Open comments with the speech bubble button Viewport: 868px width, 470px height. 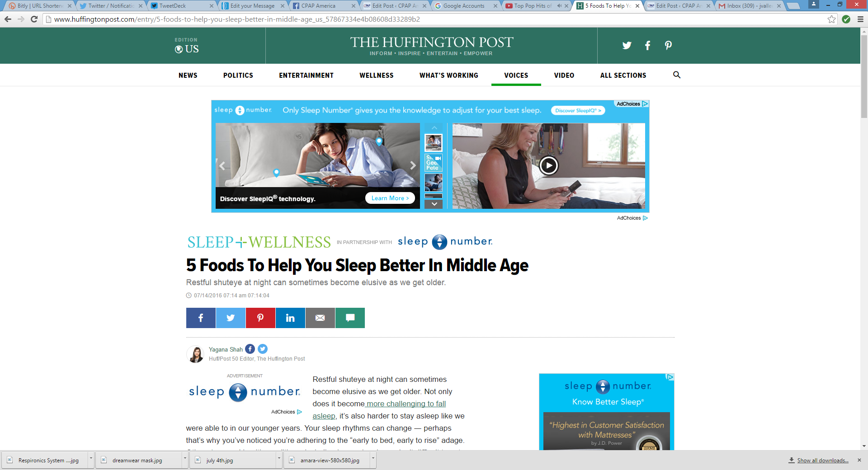(x=350, y=318)
